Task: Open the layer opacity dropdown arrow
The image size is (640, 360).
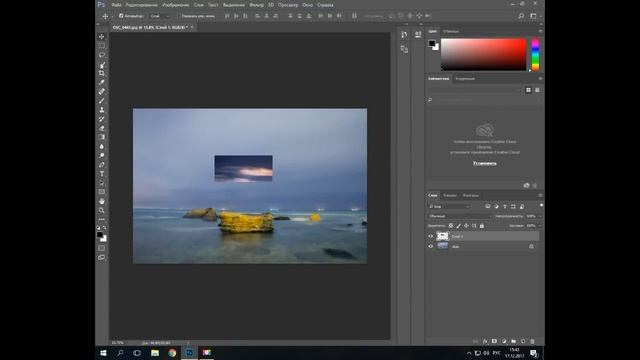Action: (540, 216)
